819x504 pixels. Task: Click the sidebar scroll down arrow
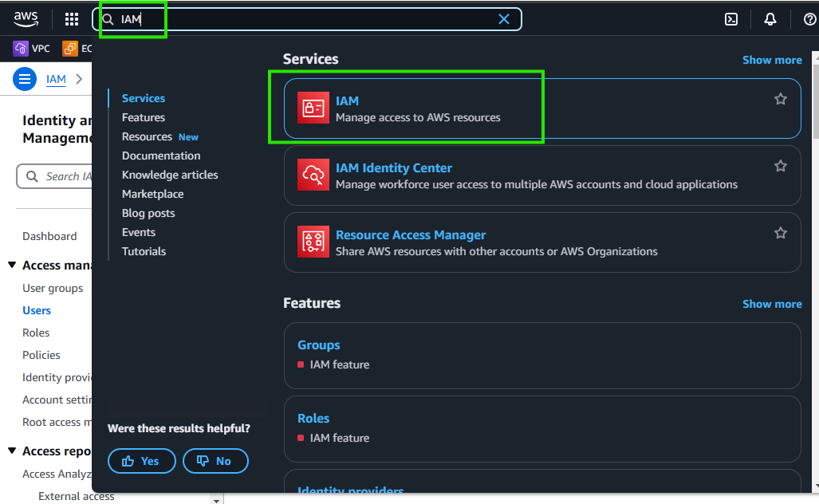click(x=216, y=500)
